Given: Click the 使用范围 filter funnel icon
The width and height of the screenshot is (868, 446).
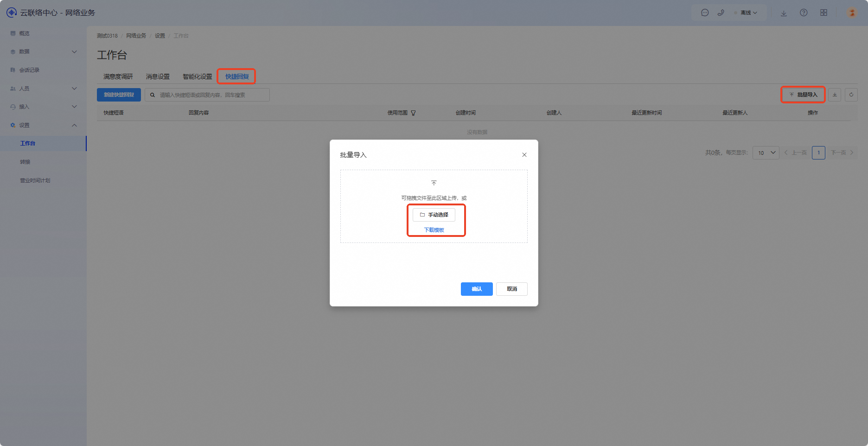Looking at the screenshot, I should (413, 113).
